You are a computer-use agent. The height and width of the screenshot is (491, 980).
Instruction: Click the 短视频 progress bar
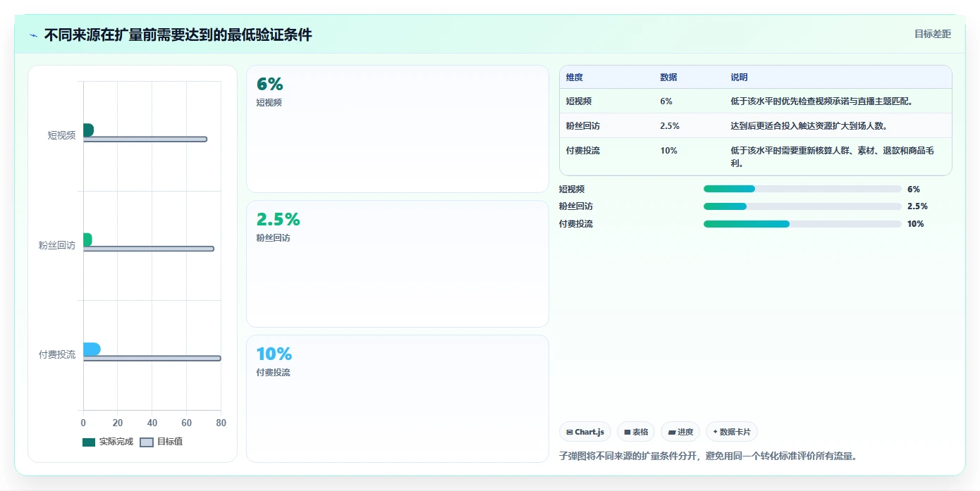pos(802,189)
